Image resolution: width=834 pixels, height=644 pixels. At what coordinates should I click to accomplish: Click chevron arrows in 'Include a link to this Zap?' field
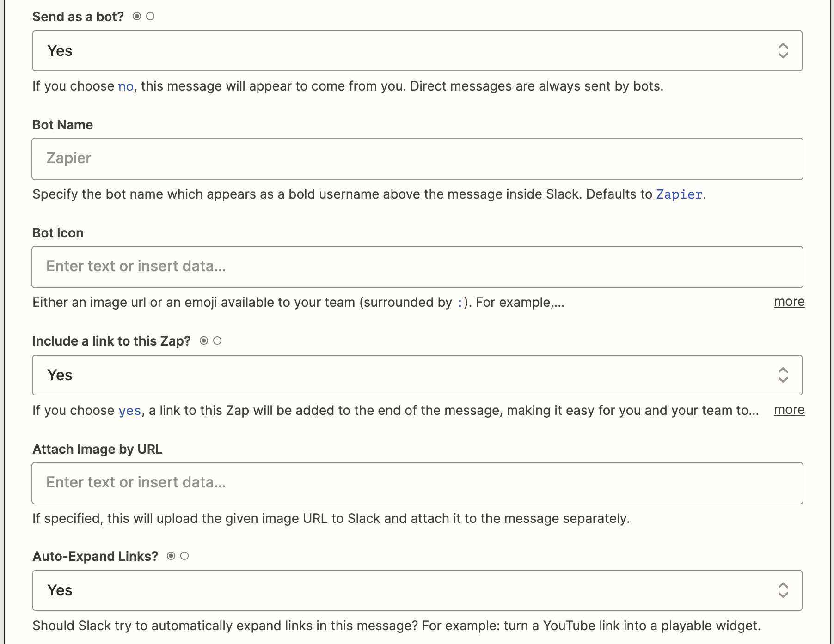tap(783, 375)
